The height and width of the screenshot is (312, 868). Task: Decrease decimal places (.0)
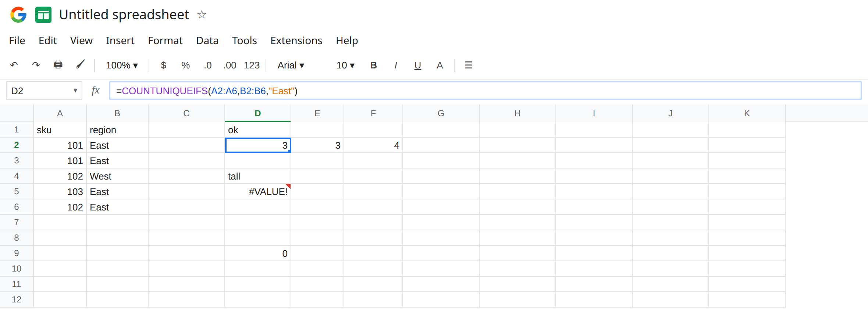208,65
